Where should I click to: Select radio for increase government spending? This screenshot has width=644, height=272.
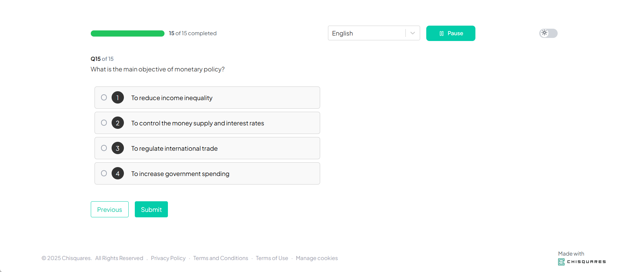[x=104, y=173]
